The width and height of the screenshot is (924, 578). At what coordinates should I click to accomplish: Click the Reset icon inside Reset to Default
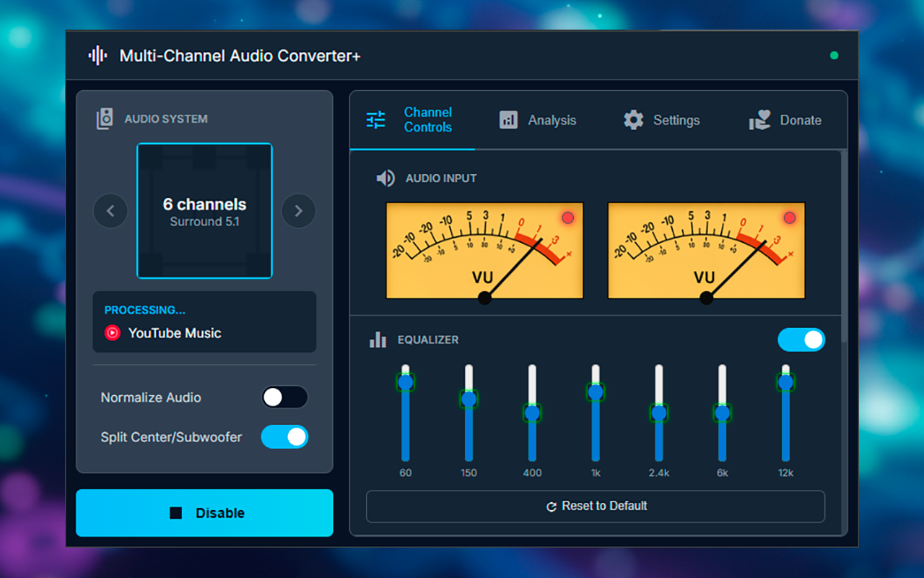[553, 506]
